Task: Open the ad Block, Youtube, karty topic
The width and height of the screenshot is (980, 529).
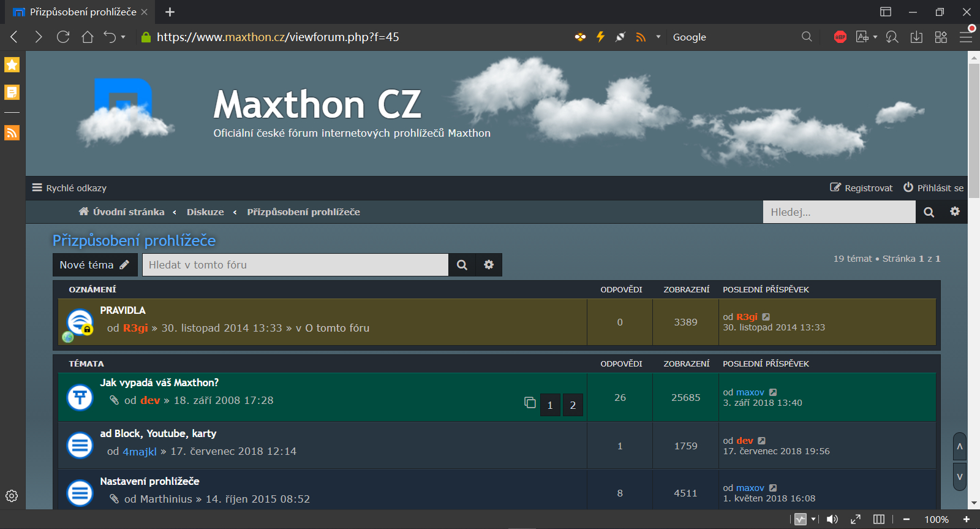Action: (158, 433)
